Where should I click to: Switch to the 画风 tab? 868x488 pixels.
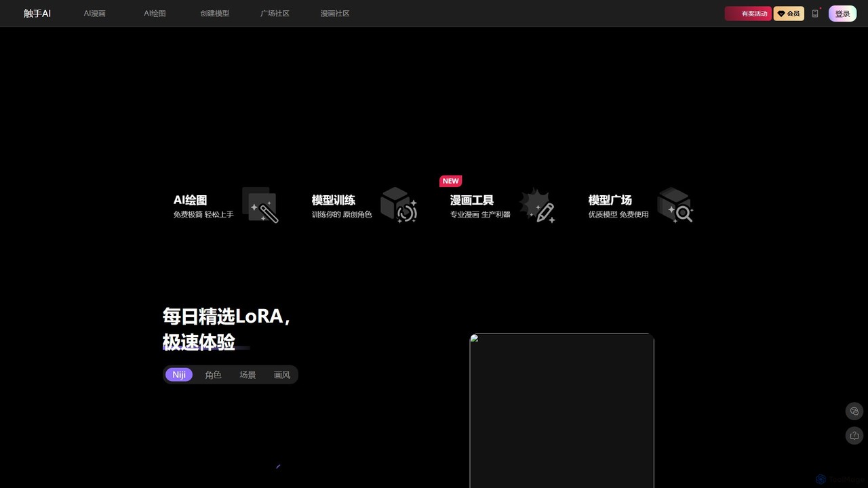[x=282, y=375]
